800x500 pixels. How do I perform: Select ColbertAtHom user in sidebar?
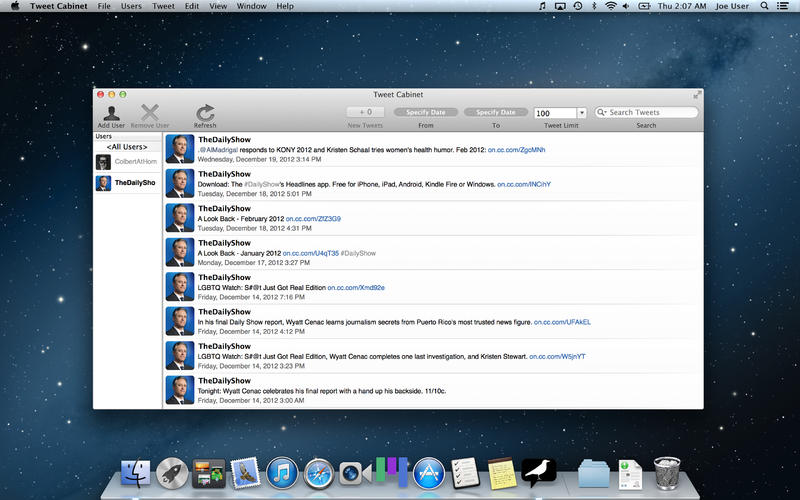click(127, 162)
